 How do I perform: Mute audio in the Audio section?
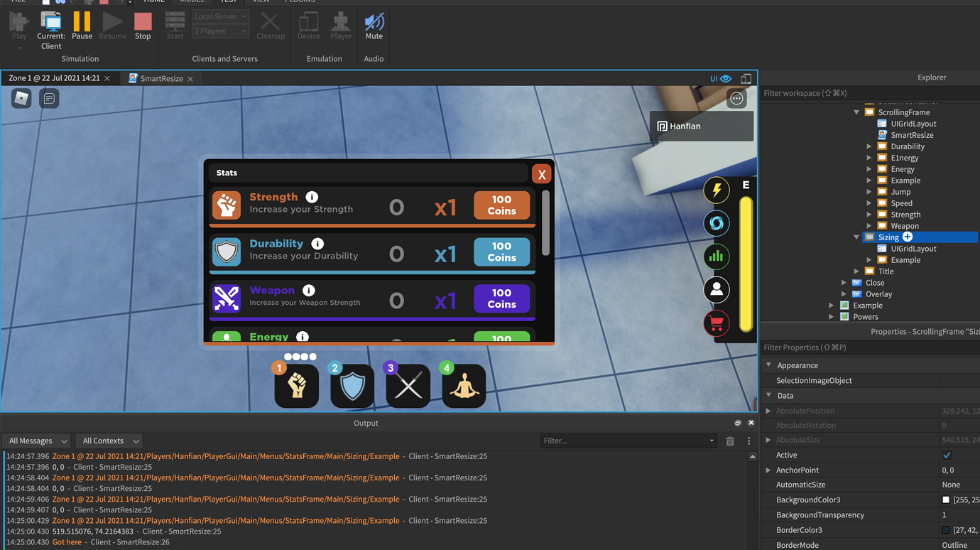(x=374, y=26)
